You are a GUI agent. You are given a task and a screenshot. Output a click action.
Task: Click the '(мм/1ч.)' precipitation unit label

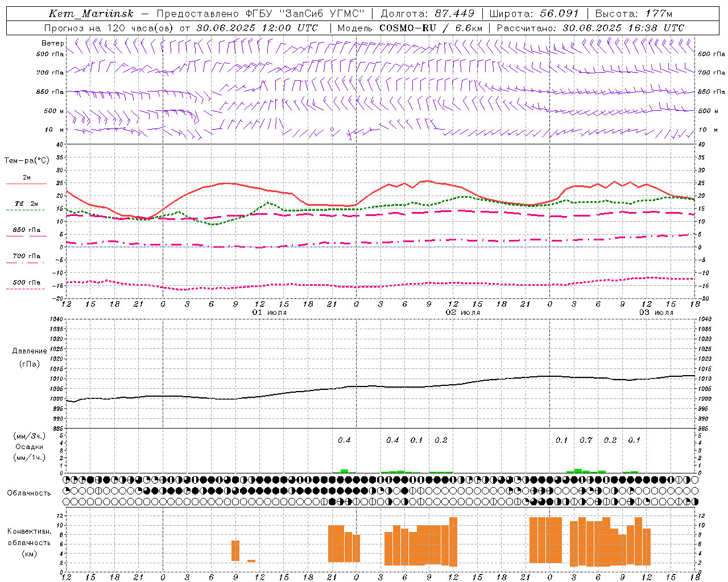coord(30,458)
